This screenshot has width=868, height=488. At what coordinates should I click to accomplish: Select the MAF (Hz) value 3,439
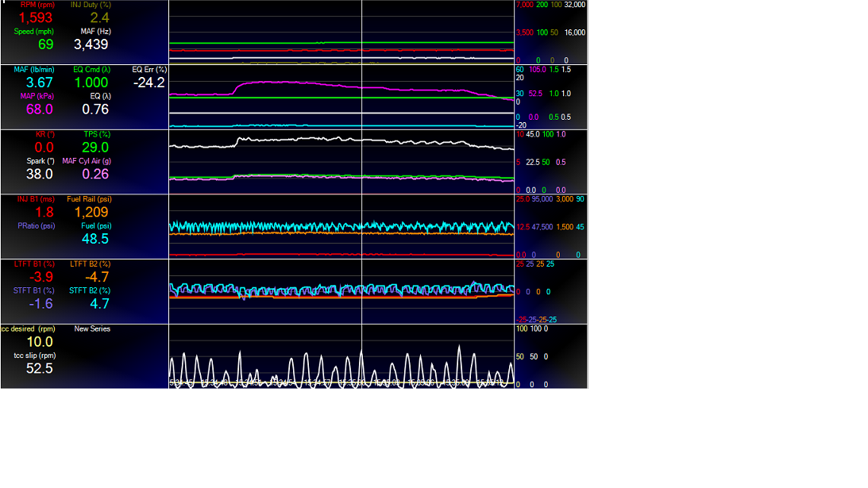pos(91,44)
